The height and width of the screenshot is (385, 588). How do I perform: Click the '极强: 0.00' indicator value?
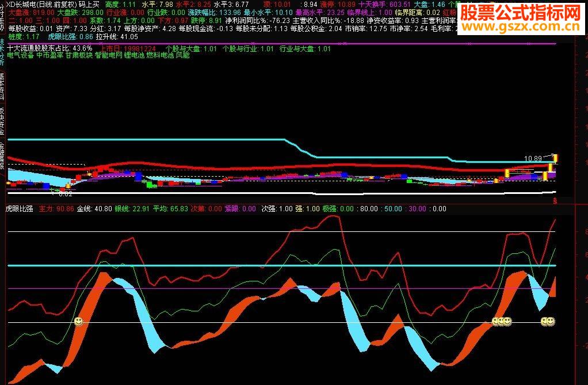[x=338, y=209]
